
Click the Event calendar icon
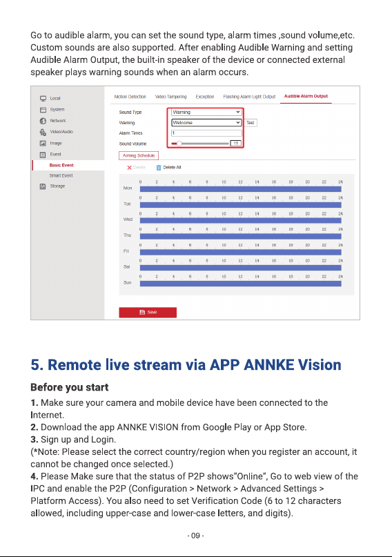point(43,155)
